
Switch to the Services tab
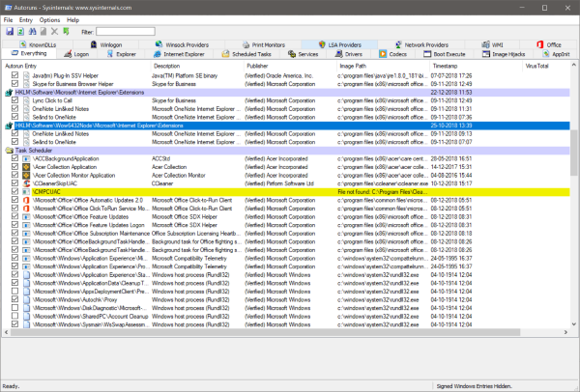(x=304, y=54)
